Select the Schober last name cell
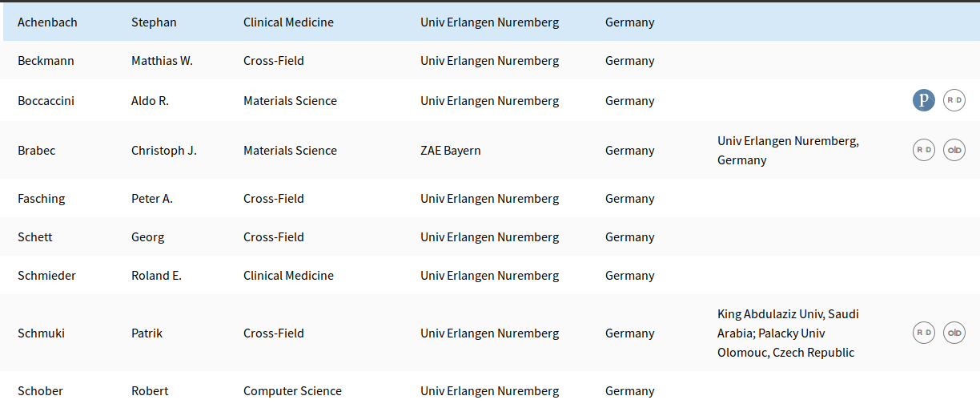 [40, 391]
